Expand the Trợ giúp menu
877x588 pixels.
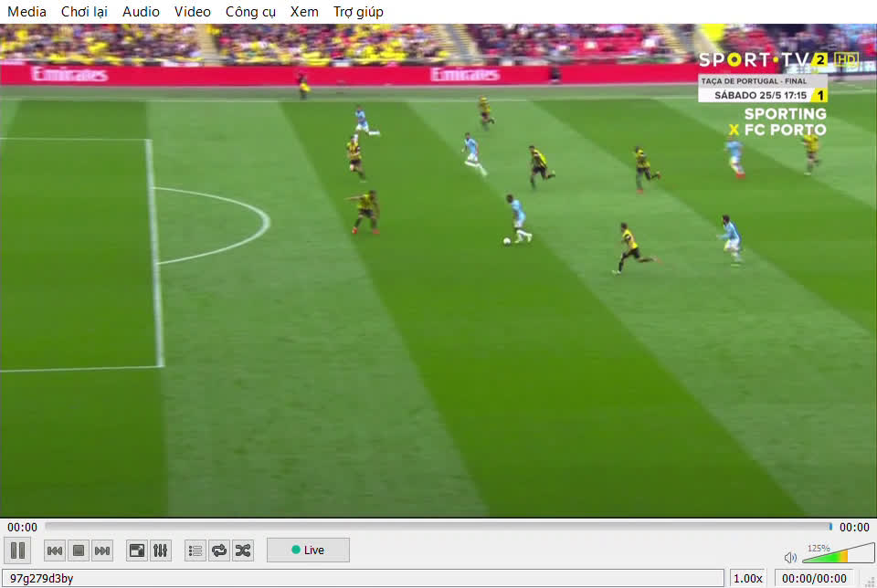[x=358, y=12]
